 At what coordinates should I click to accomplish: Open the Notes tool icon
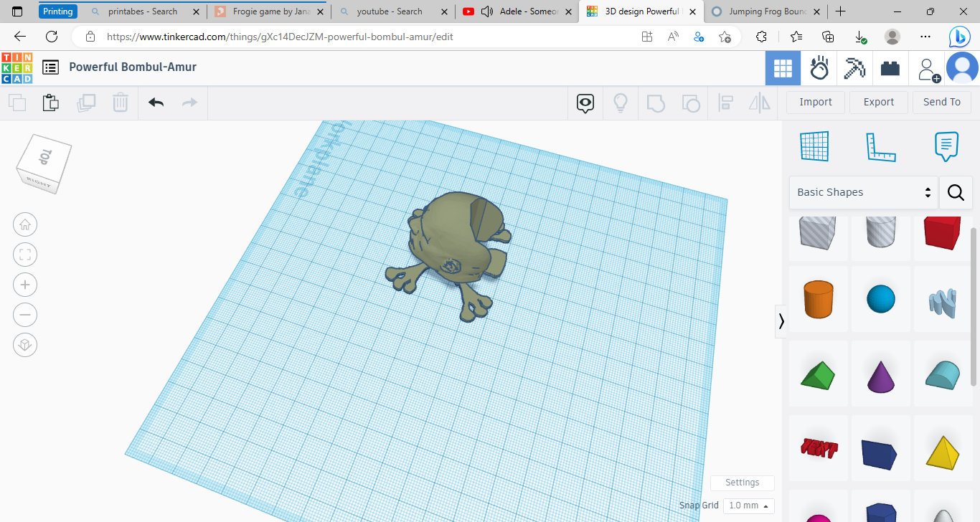pyautogui.click(x=946, y=147)
